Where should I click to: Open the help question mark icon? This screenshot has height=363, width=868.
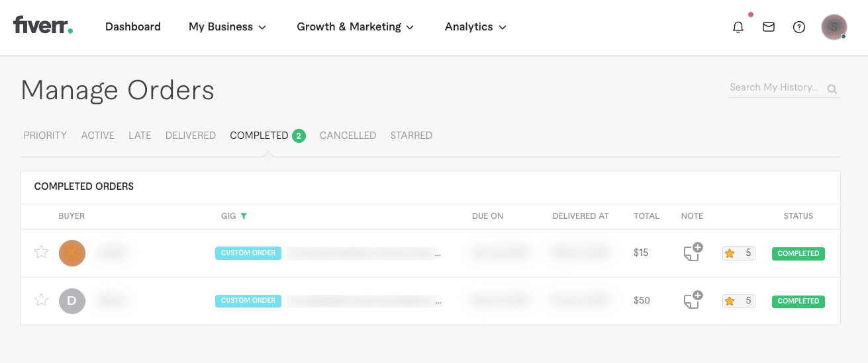tap(799, 27)
